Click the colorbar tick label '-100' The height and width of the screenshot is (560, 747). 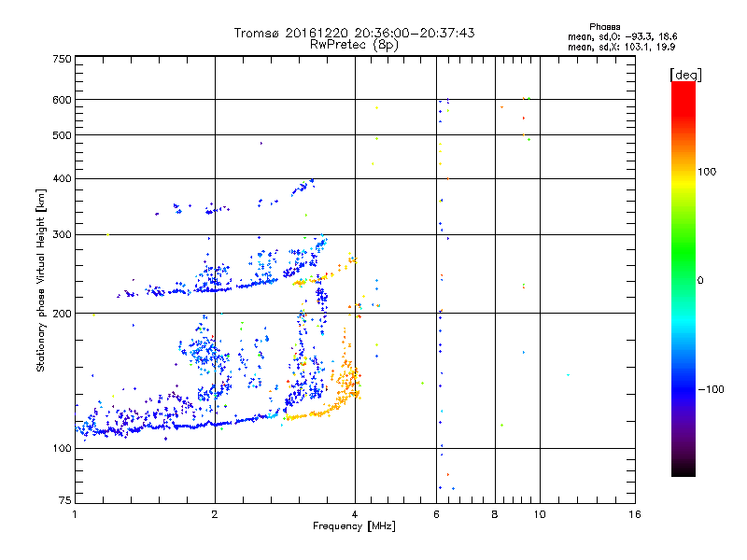[712, 389]
